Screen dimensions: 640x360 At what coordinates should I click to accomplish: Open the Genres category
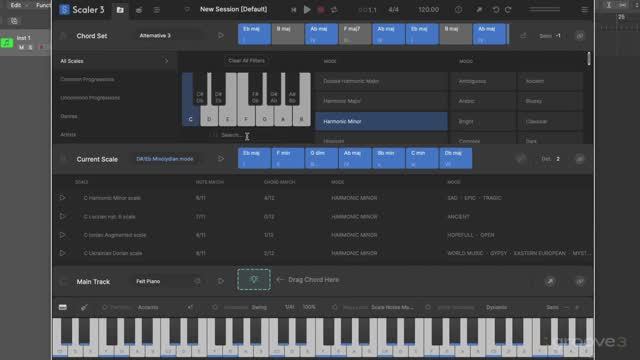pos(69,116)
